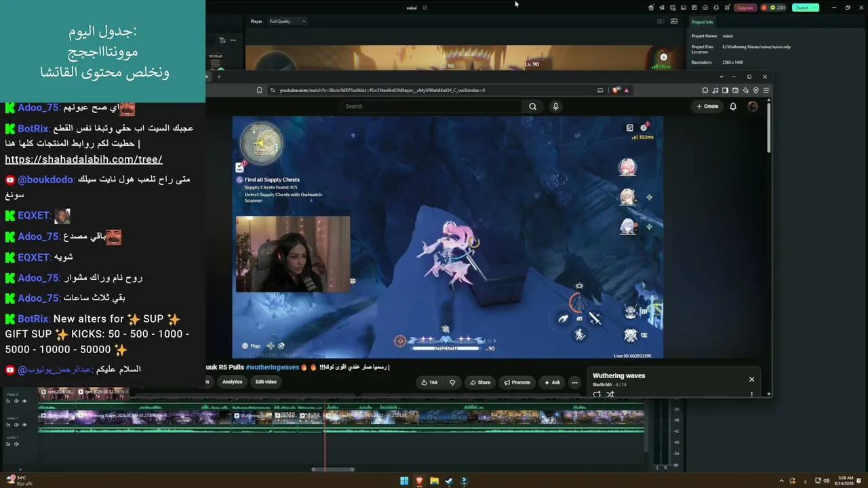Open File Explorer from the taskbar
This screenshot has width=868, height=488.
tap(434, 481)
